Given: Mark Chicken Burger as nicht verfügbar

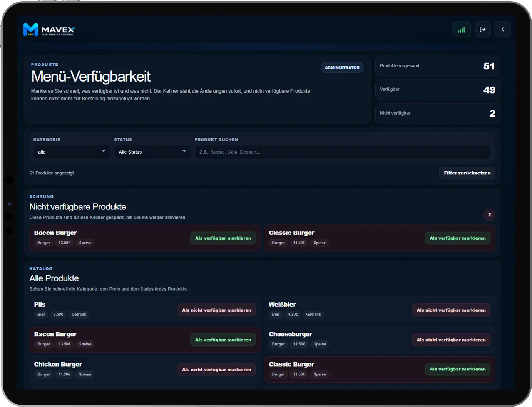Looking at the screenshot, I should [x=216, y=370].
